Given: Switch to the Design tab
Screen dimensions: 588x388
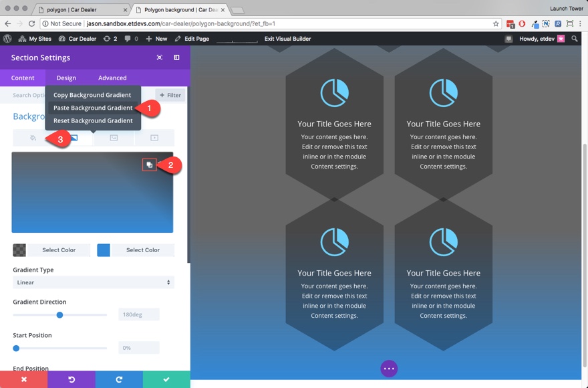Looking at the screenshot, I should (66, 78).
